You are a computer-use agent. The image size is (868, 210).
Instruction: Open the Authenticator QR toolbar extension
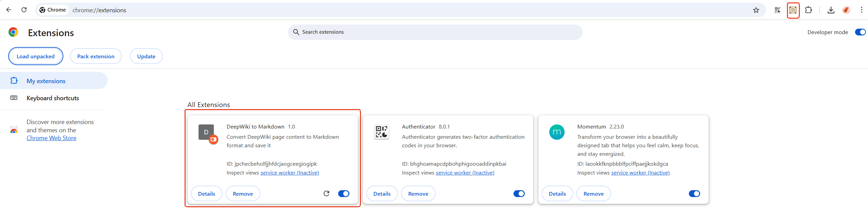point(777,10)
